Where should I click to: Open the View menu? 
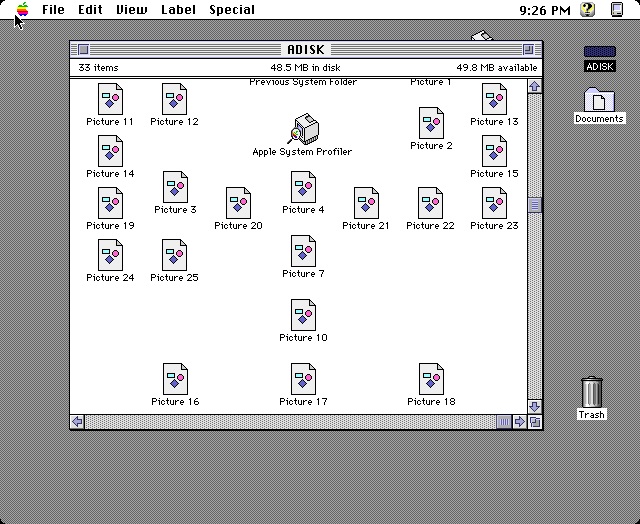(131, 9)
